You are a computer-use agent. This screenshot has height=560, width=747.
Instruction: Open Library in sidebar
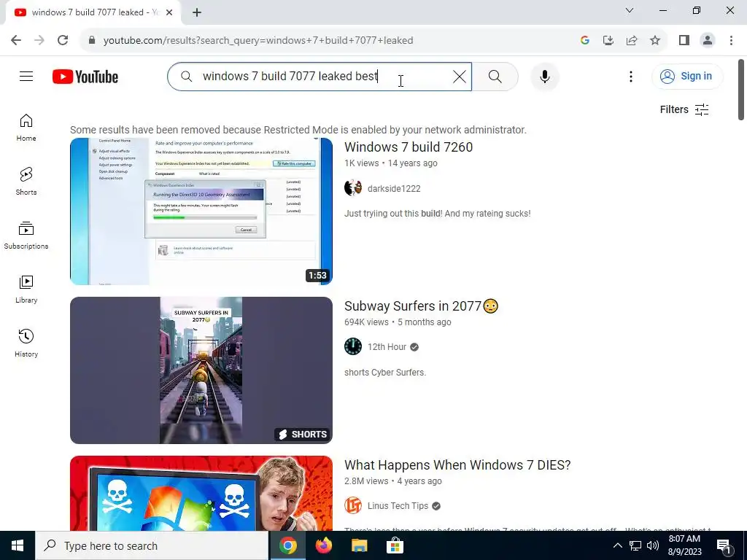pos(26,289)
